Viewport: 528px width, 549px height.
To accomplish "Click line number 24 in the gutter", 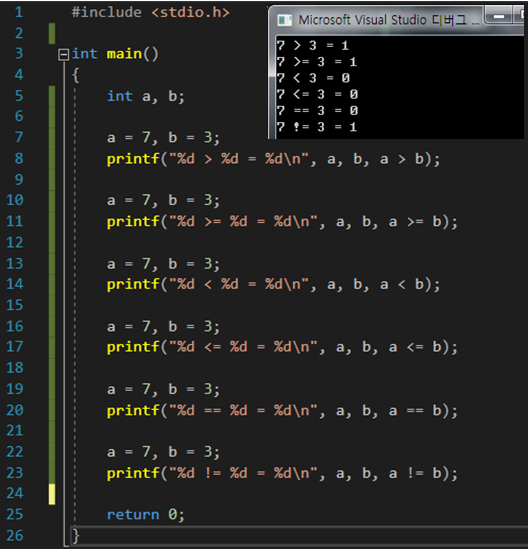I will 15,493.
